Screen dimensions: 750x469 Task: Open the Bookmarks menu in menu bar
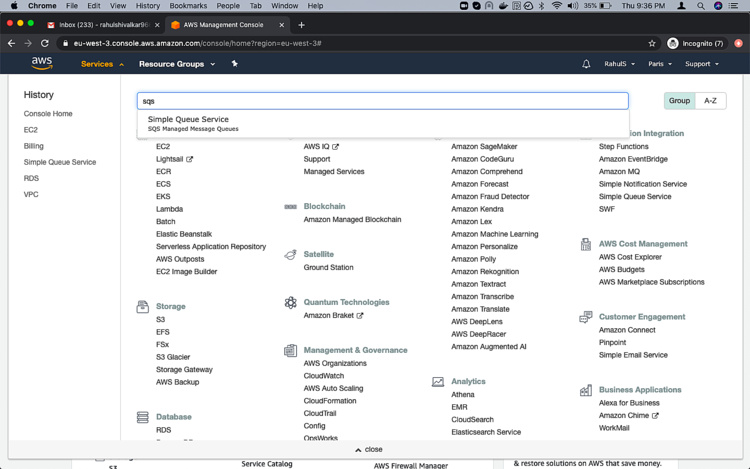(x=188, y=6)
